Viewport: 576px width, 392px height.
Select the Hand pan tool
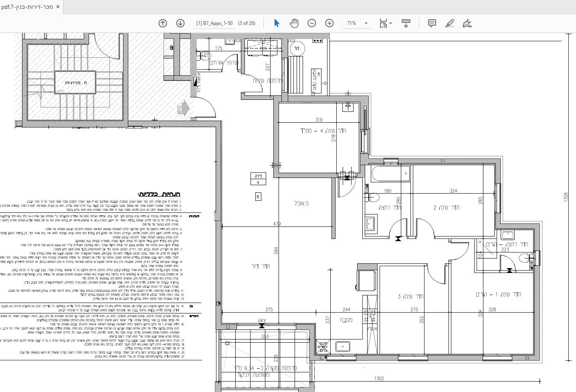click(x=294, y=23)
